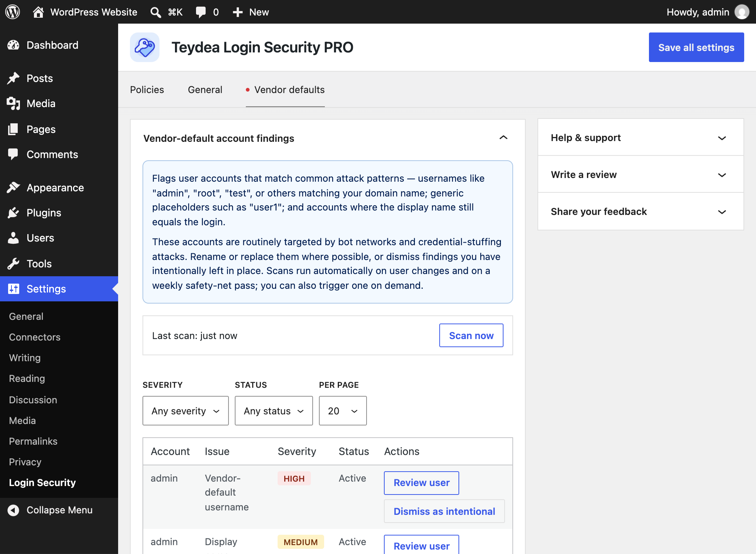Open the comments bubble icon in admin bar

coord(201,12)
